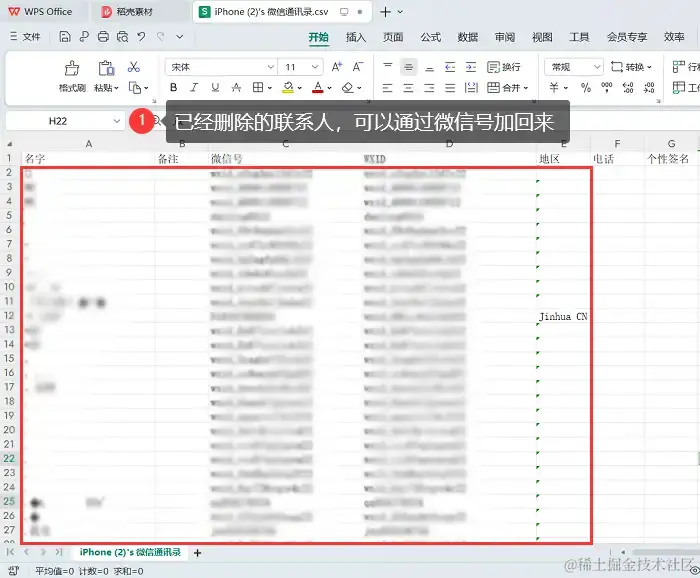This screenshot has height=578, width=700.
Task: Toggle wrap text (换行)
Action: [x=504, y=67]
